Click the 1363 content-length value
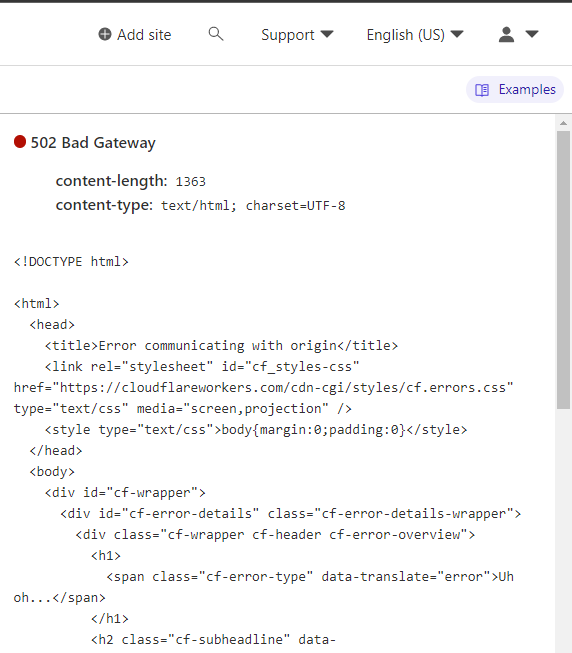 (x=191, y=182)
